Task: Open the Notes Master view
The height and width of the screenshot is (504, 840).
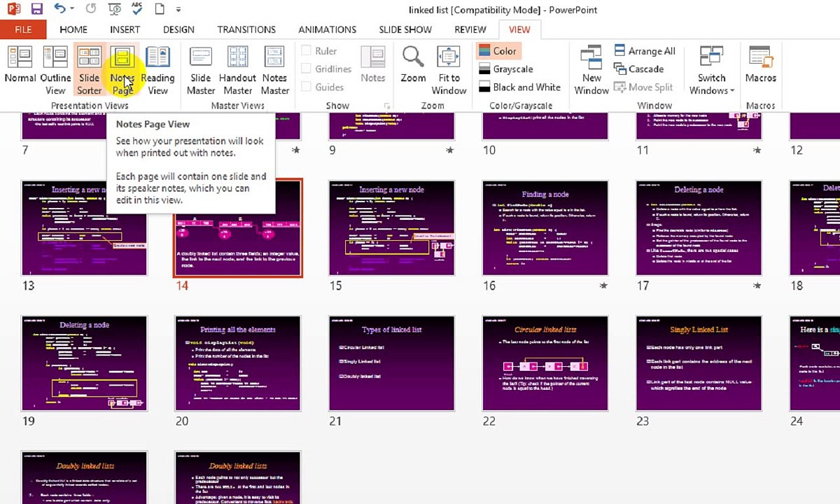Action: [274, 70]
